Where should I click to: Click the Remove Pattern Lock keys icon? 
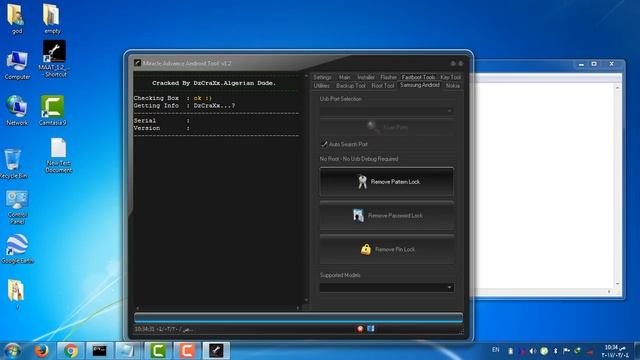(362, 182)
